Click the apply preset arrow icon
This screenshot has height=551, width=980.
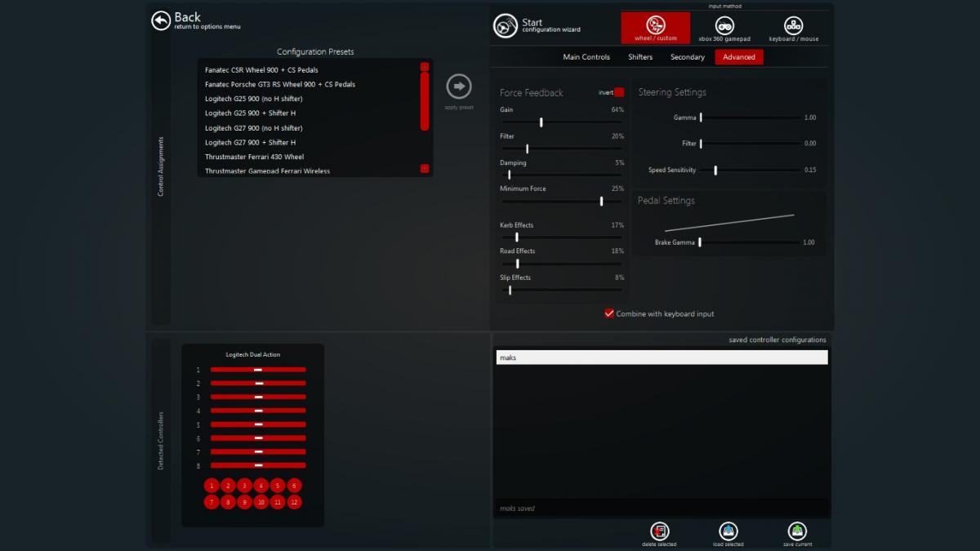(x=459, y=87)
